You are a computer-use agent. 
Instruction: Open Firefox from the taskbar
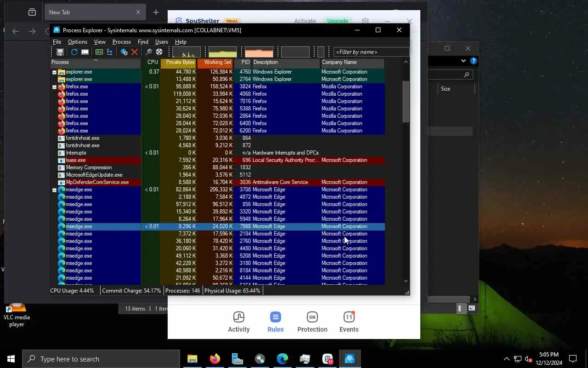coord(215,359)
